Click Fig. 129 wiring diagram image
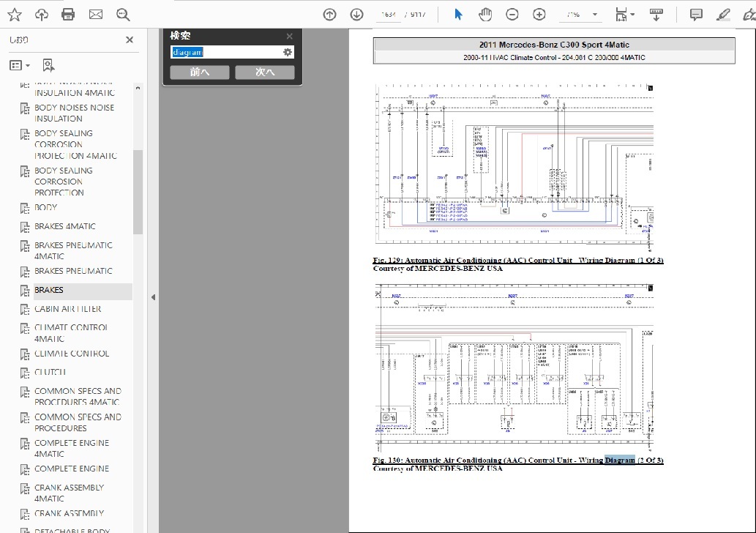This screenshot has height=533, width=756. pyautogui.click(x=514, y=168)
